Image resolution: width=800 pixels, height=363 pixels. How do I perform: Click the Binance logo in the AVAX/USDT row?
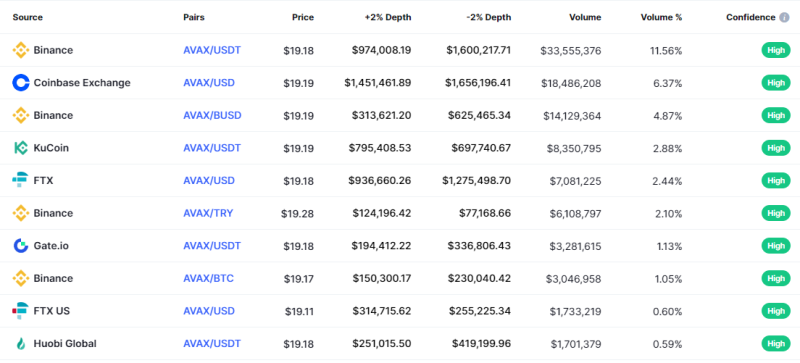tap(21, 50)
